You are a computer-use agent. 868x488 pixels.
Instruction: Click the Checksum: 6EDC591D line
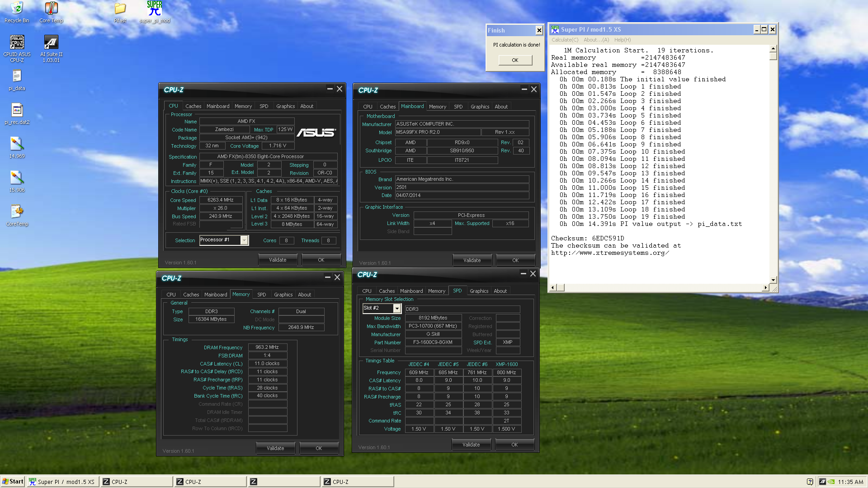[587, 238]
